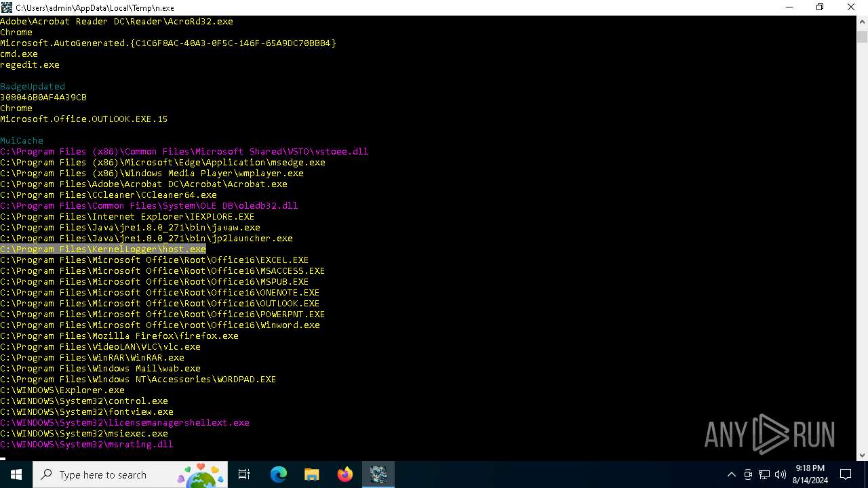
Task: Click the MSPUB.EXE path line
Action: point(155,282)
